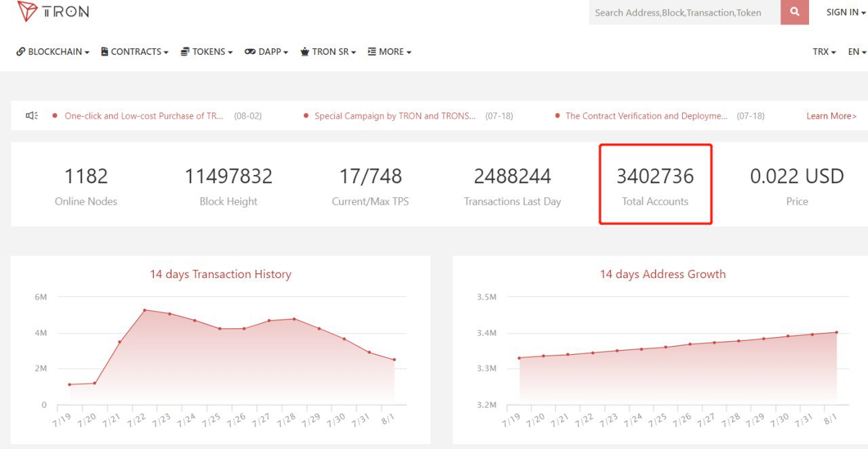868x449 pixels.
Task: Click the 7/26 data point in Address Growth
Action: click(x=690, y=344)
